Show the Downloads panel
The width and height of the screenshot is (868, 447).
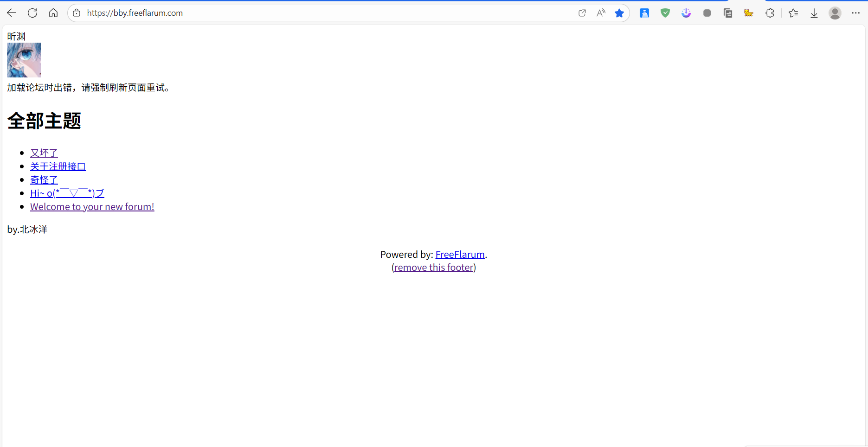[x=814, y=13]
